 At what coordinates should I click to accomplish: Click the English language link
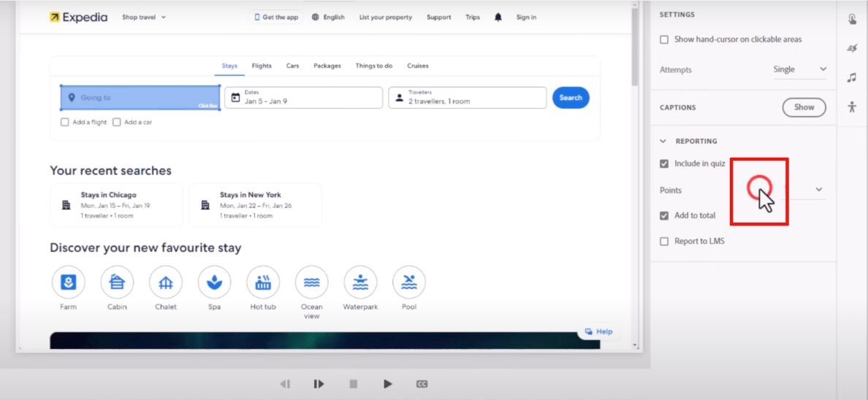[335, 17]
